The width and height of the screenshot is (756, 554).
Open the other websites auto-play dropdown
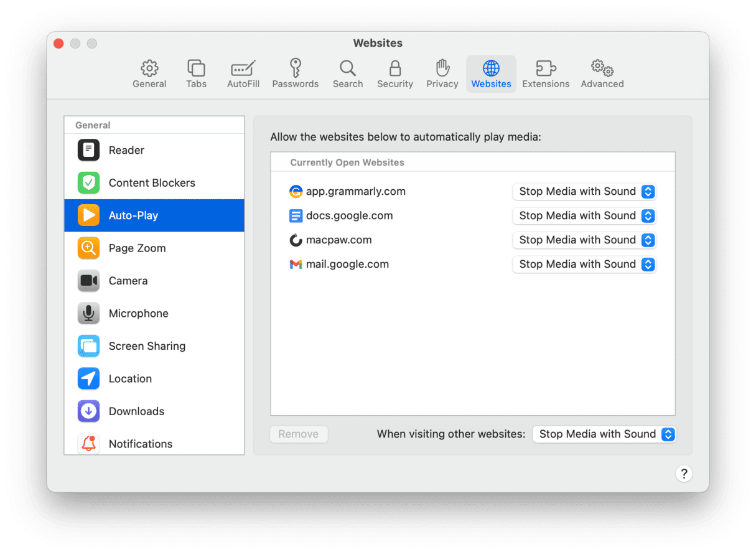coord(604,434)
